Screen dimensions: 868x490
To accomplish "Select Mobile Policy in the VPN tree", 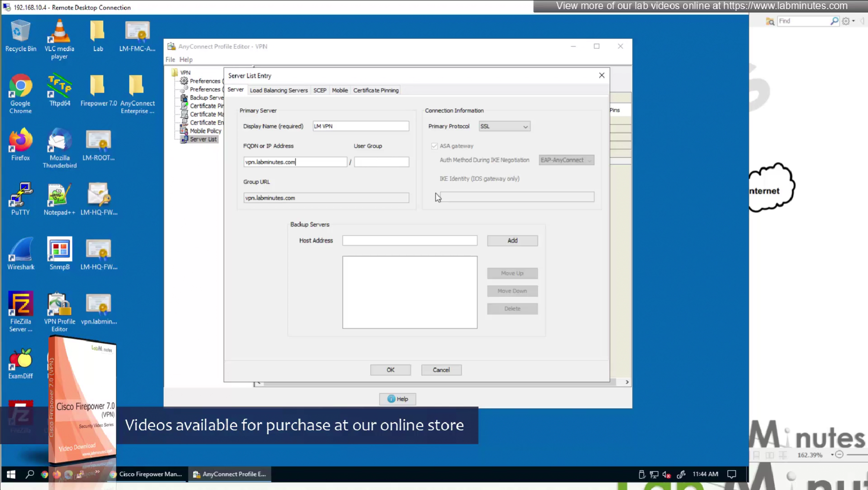I will point(205,131).
